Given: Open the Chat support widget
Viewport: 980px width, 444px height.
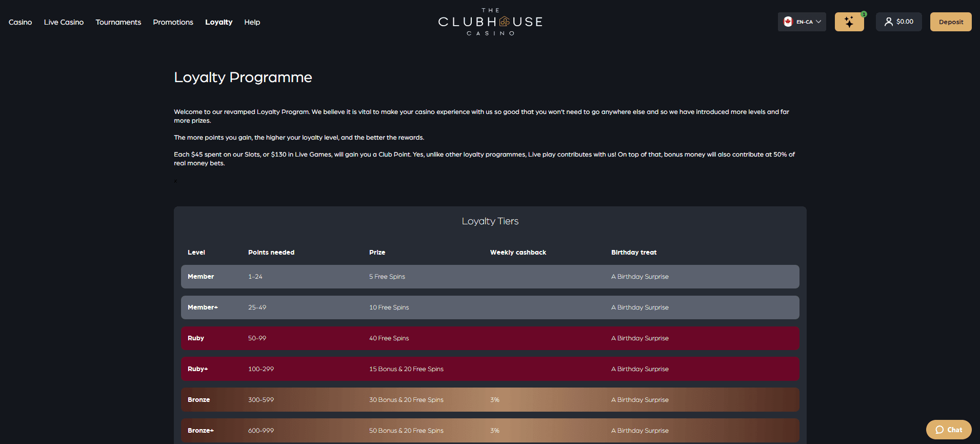Looking at the screenshot, I should [x=949, y=430].
